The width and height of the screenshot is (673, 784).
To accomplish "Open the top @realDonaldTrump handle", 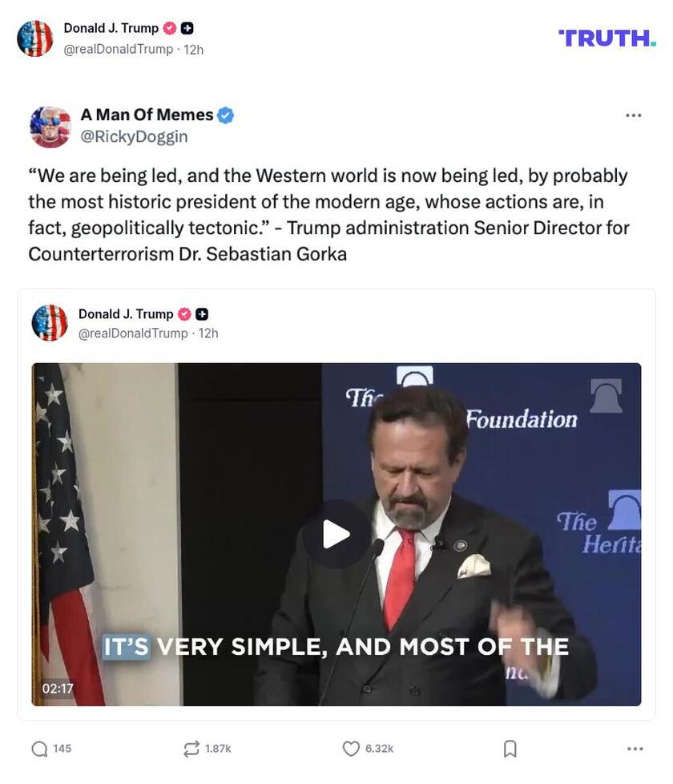I will pyautogui.click(x=118, y=50).
